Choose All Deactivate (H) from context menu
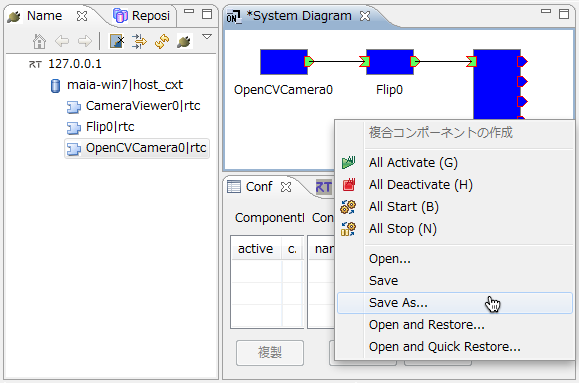 click(x=455, y=185)
